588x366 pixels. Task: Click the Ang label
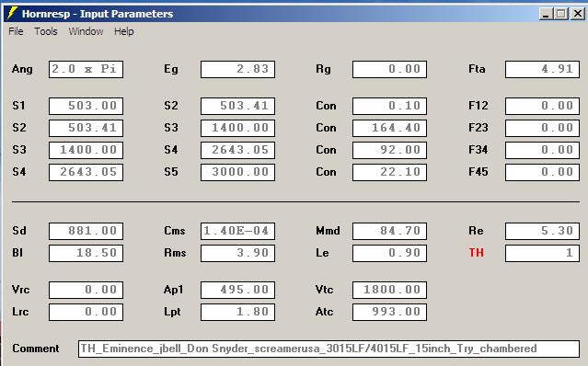coord(22,69)
